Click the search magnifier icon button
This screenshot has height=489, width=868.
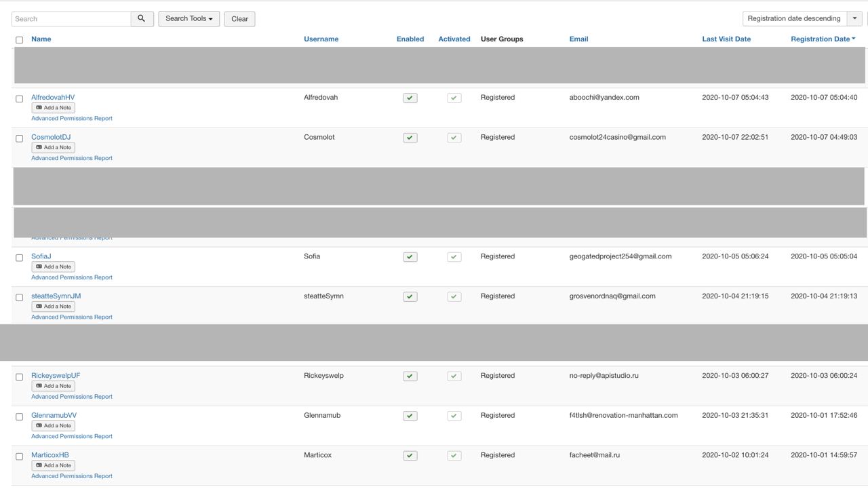pyautogui.click(x=142, y=19)
